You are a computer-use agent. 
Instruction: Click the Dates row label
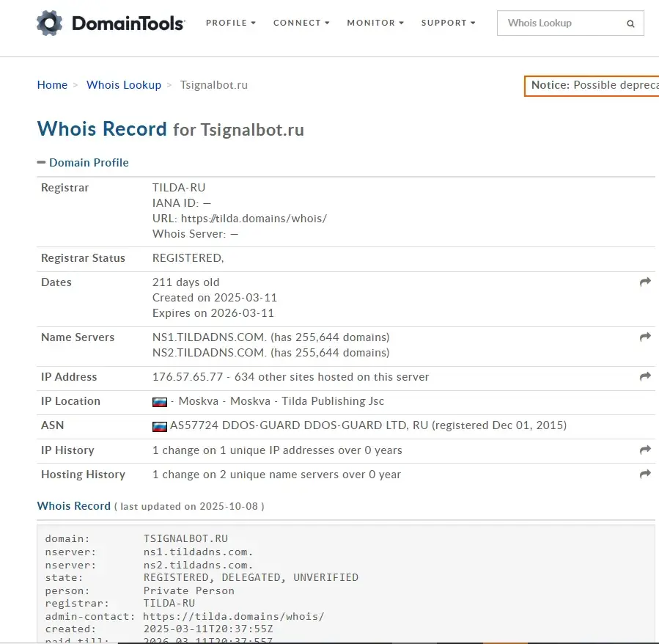pos(56,282)
